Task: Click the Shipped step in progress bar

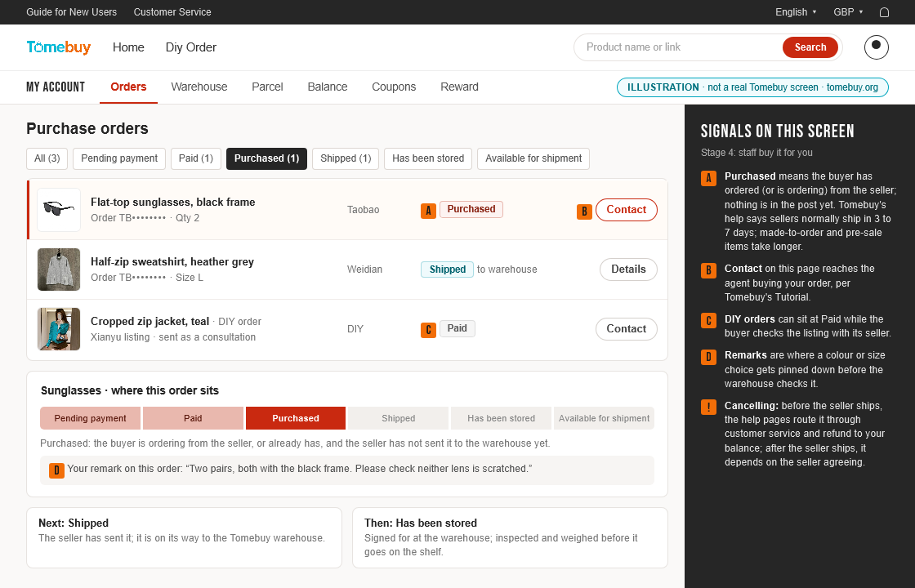Action: 399,418
